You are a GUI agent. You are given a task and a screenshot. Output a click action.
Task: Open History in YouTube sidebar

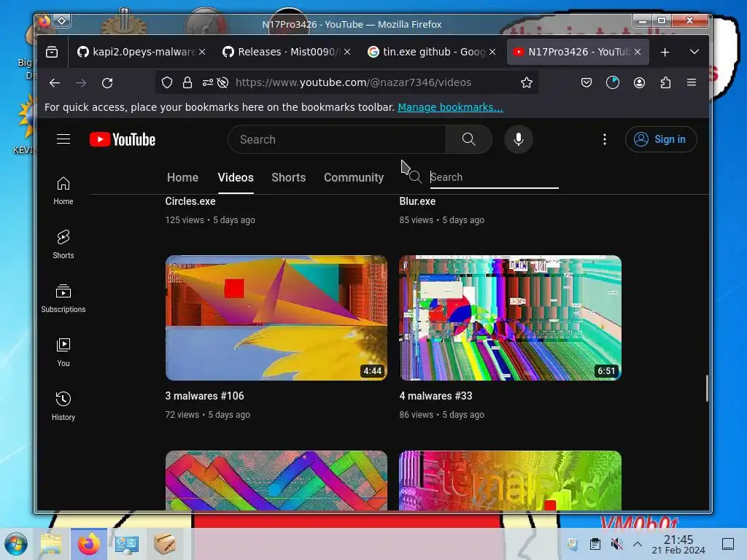click(x=63, y=406)
